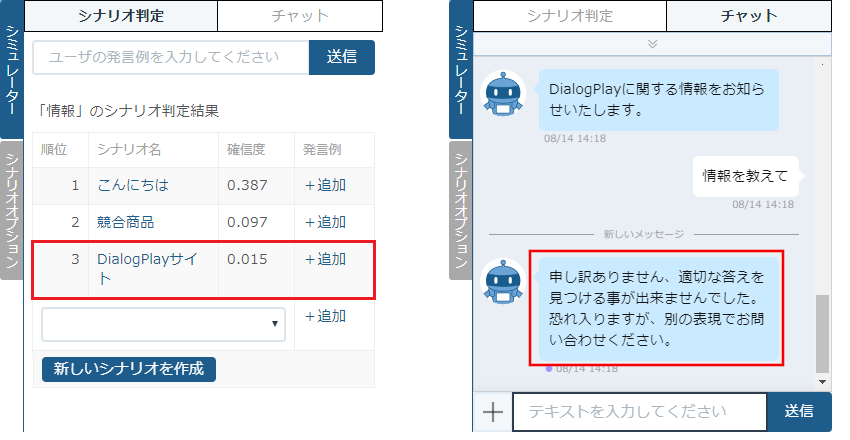Click the 0.387 confidence value
Screen dimensions: 850x440
pyautogui.click(x=247, y=185)
